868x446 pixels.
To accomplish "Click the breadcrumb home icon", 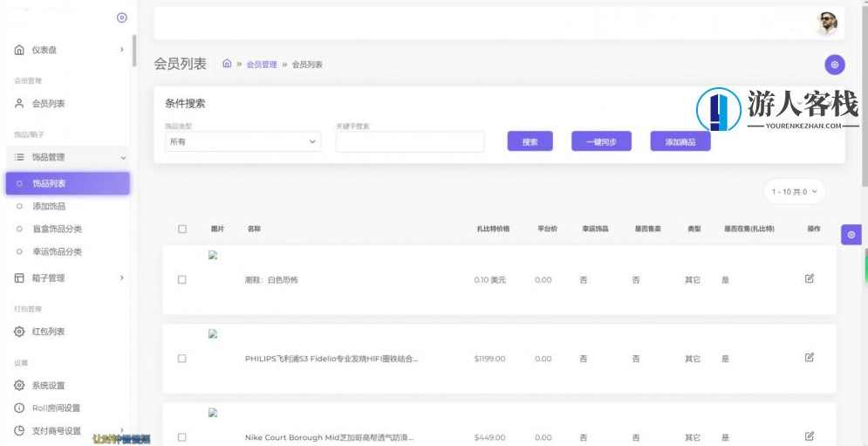I will click(x=227, y=64).
